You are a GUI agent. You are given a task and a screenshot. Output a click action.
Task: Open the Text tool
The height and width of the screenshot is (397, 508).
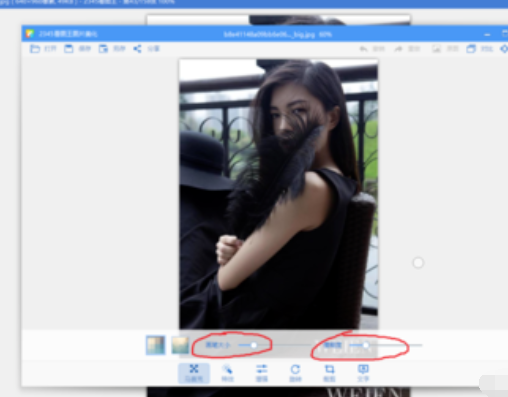[x=363, y=373]
